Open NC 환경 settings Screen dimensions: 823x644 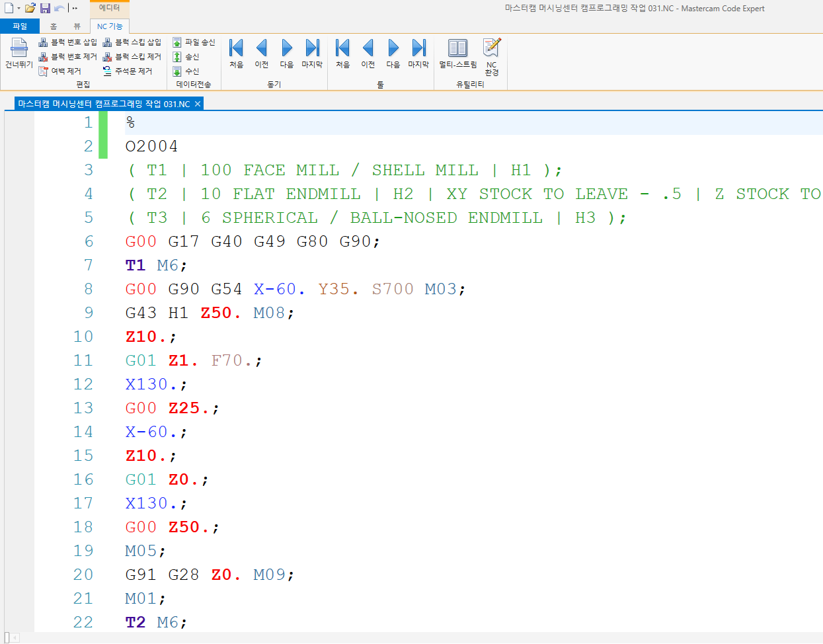491,57
